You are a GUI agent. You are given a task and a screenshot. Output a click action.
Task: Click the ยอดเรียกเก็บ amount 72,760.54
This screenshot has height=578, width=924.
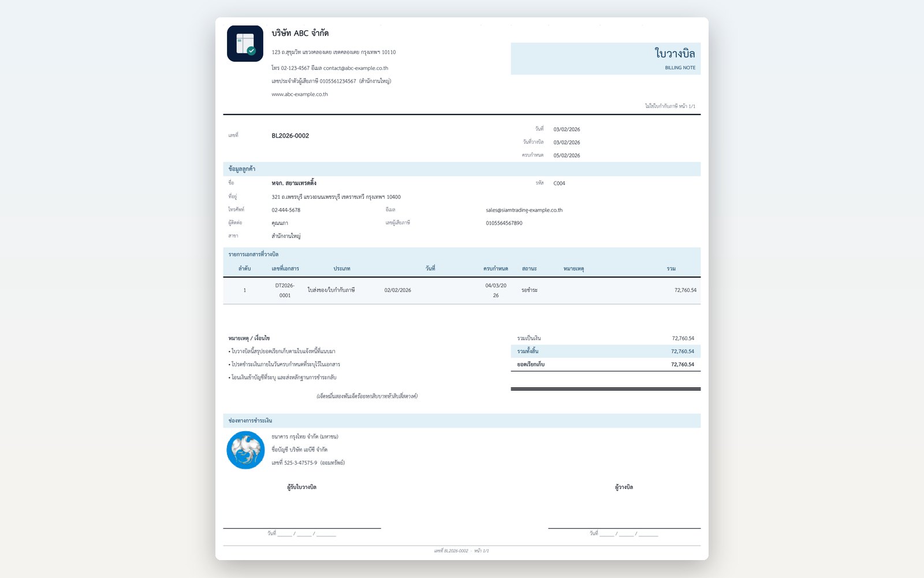coord(682,365)
